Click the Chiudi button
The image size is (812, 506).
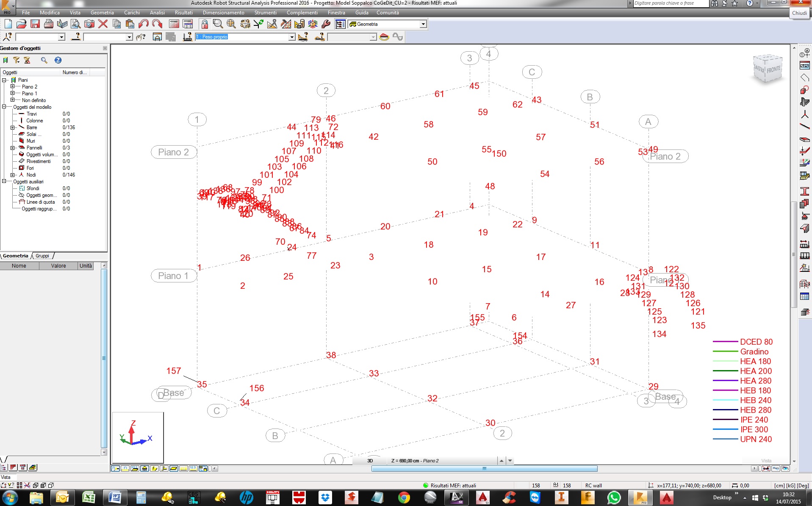point(799,13)
